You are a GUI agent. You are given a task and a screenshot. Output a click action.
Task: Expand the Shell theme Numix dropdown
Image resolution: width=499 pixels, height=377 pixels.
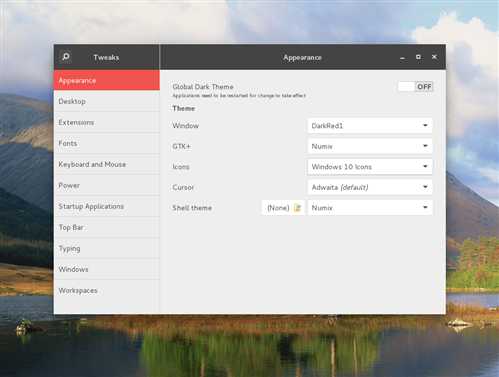tap(370, 208)
